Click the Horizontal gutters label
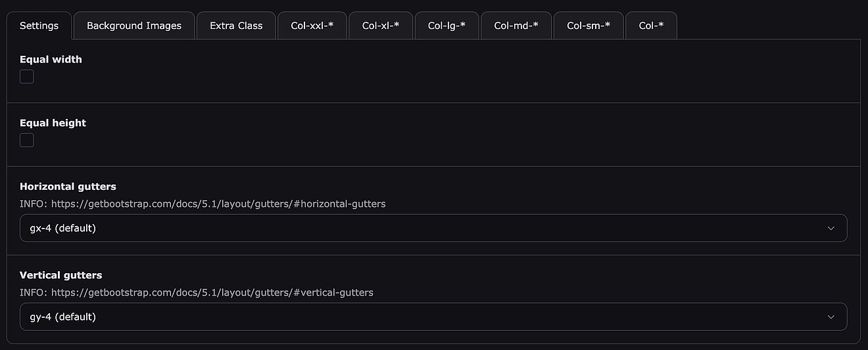The width and height of the screenshot is (868, 350). (x=68, y=186)
